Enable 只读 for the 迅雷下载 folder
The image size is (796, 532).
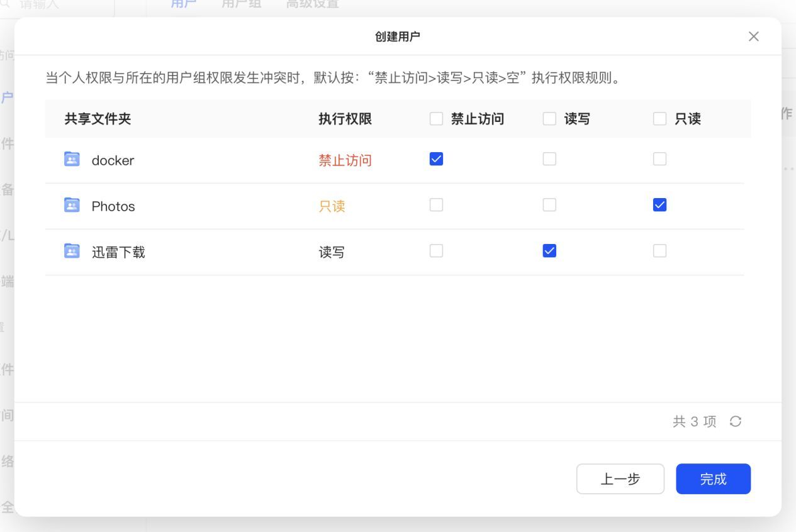[659, 251]
